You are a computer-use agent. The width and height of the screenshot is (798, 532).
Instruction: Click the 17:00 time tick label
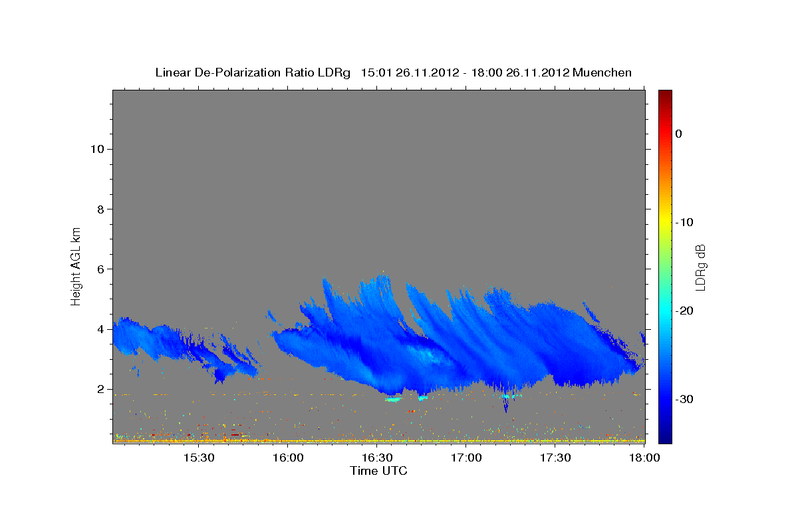466,458
